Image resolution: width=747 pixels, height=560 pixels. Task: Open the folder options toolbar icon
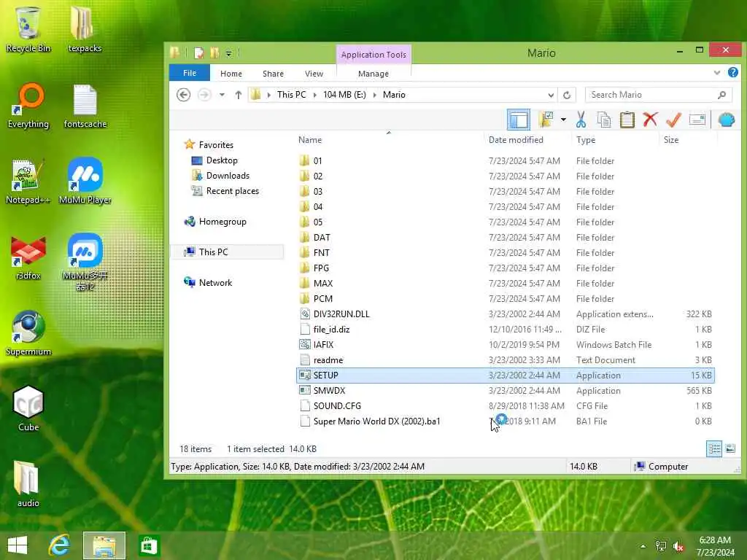[546, 120]
